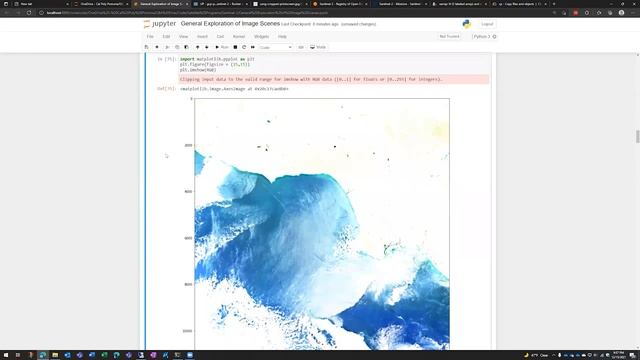Cut the selected cell with scissors icon
Screen dimensions: 640x360
(167, 47)
